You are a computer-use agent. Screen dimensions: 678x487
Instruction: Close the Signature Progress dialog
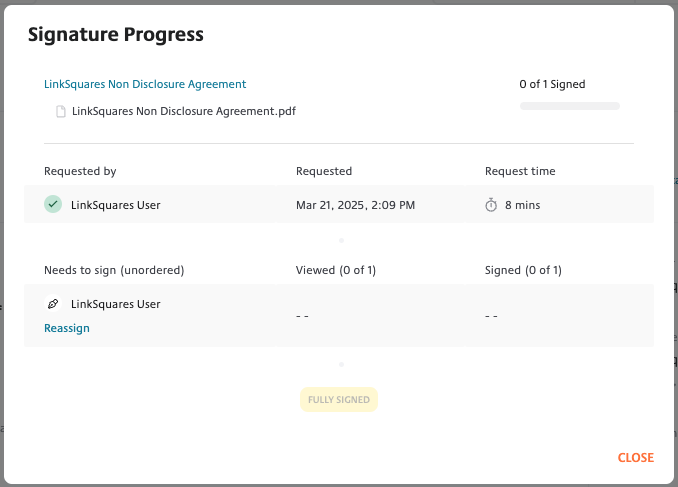[x=636, y=458]
